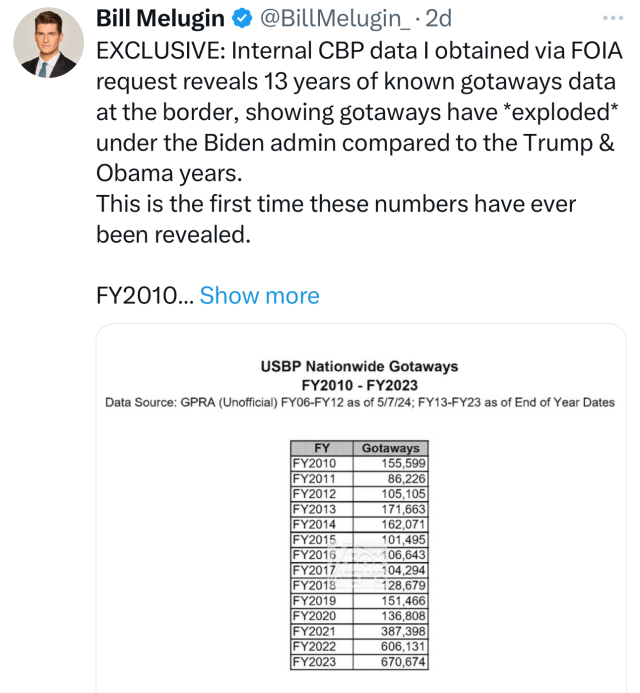Expand the tweet with Show more

pos(259,295)
